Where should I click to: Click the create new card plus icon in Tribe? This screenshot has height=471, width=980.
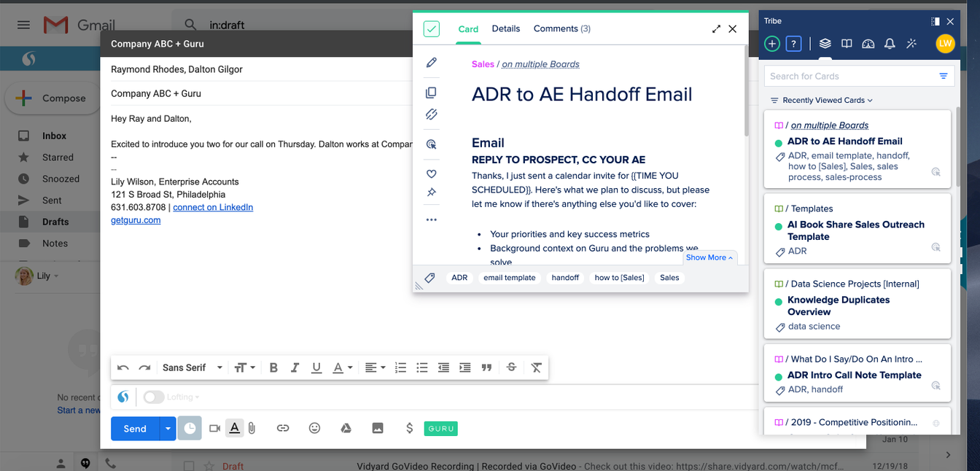coord(772,44)
